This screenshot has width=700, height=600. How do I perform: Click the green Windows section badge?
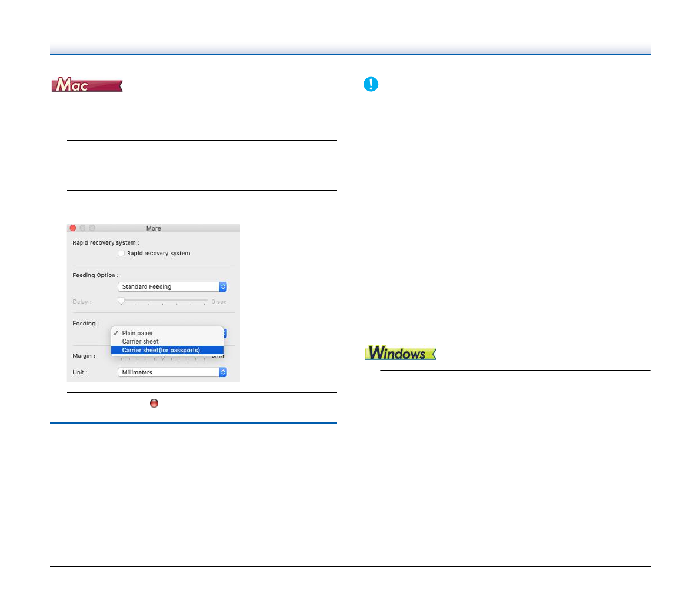coord(400,353)
